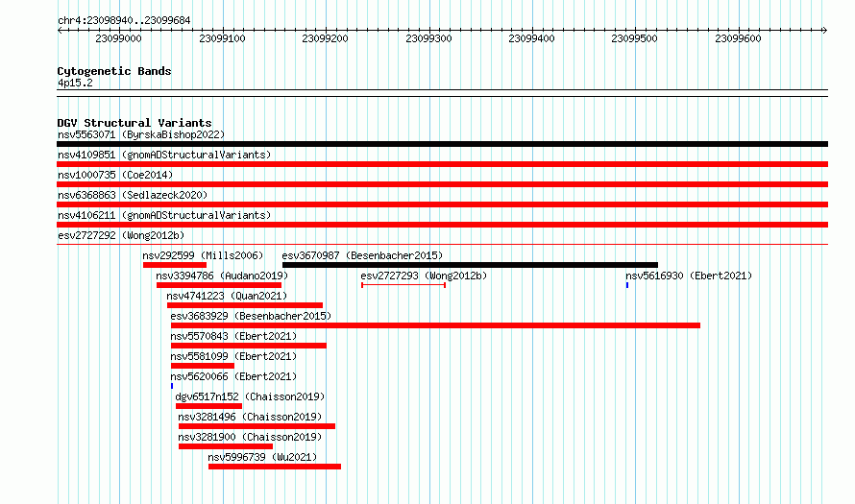Open the esv2727293 (Wong2012b) label
Viewport: 855px width, 504px height.
coord(424,276)
